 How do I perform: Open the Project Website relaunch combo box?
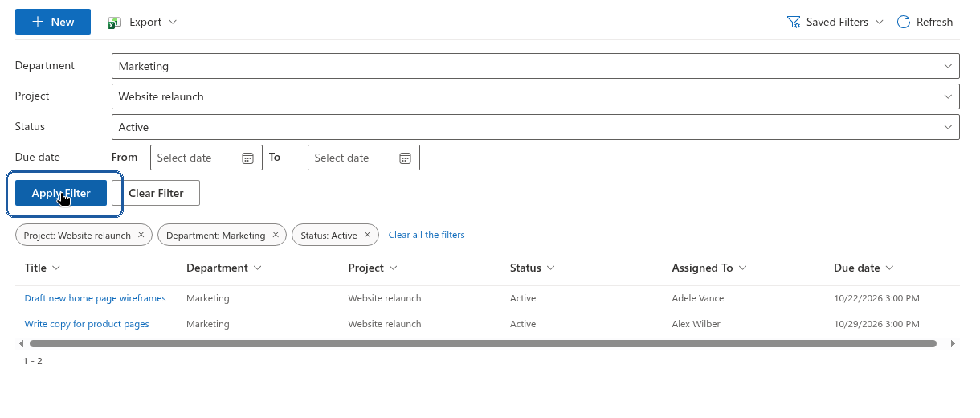click(x=535, y=96)
